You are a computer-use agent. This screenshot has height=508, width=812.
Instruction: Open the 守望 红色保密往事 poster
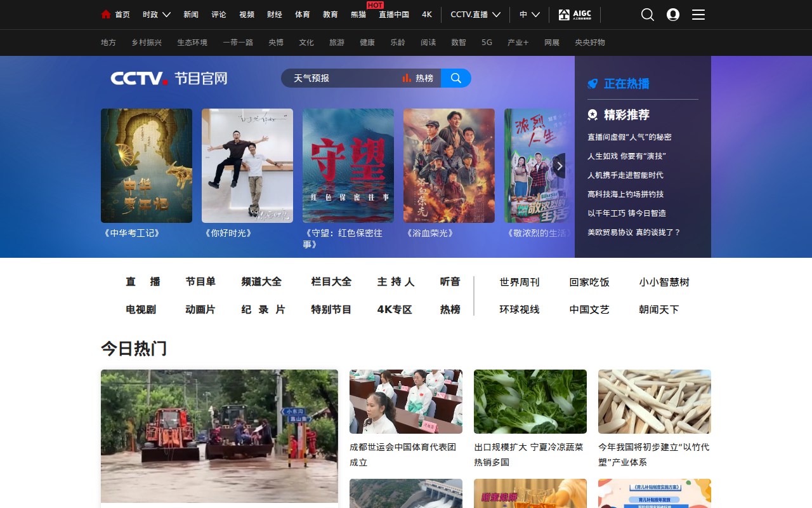tap(348, 166)
